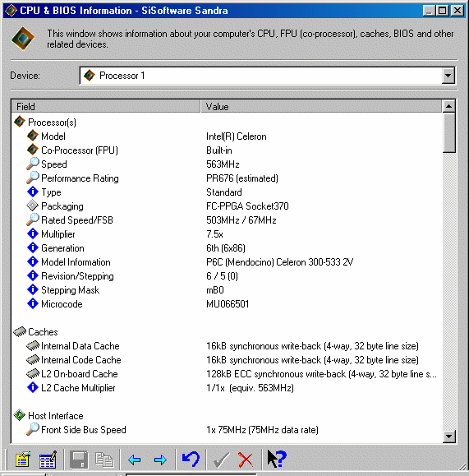This screenshot has width=469, height=476.
Task: Select the "Internal Data Cache" field label
Action: click(80, 346)
